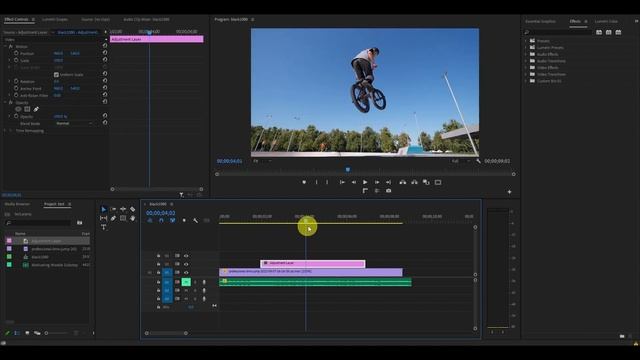Open the Full playback resolution dropdown
The height and width of the screenshot is (360, 640).
coord(460,161)
